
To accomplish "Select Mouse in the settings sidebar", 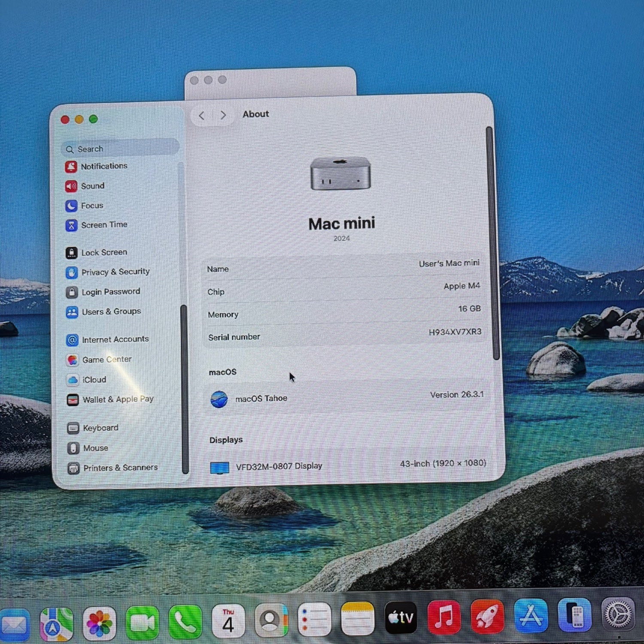I will point(88,448).
